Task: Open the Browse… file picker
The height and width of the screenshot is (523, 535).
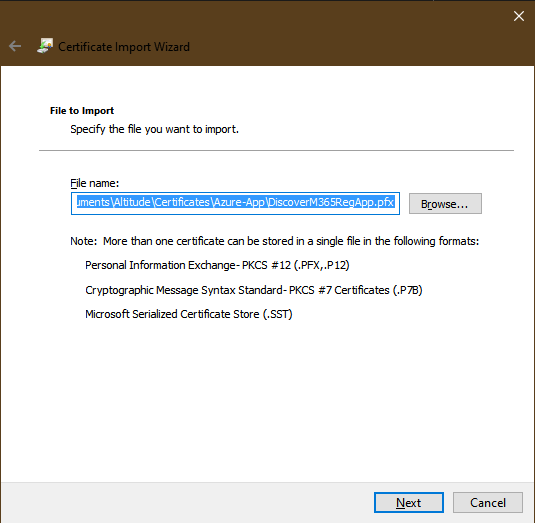Action: point(445,204)
